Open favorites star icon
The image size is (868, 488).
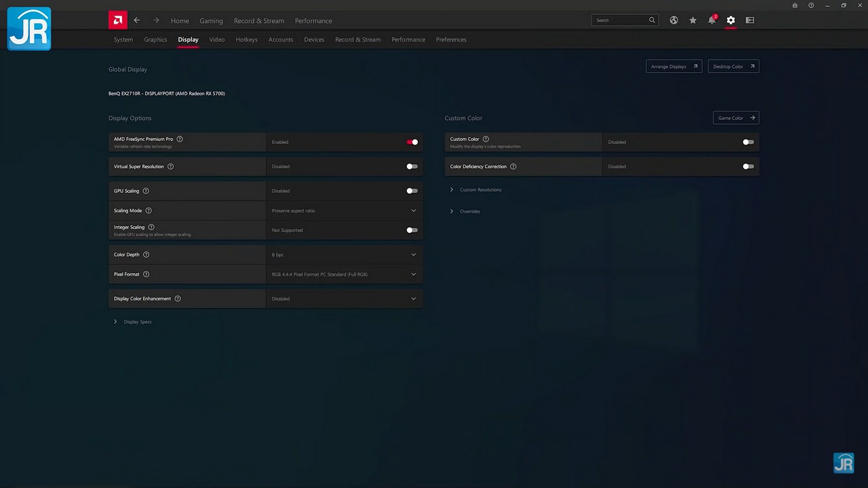[x=692, y=20]
